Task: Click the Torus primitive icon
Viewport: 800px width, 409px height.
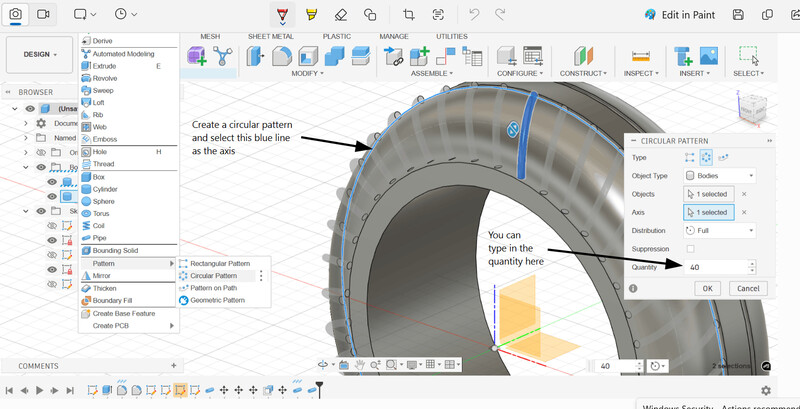Action: pos(86,214)
